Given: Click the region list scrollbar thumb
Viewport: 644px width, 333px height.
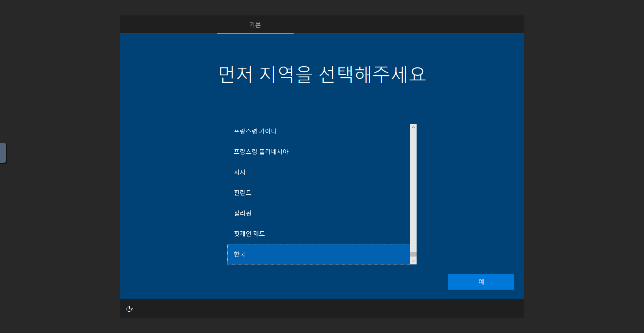Looking at the screenshot, I should pos(413,254).
